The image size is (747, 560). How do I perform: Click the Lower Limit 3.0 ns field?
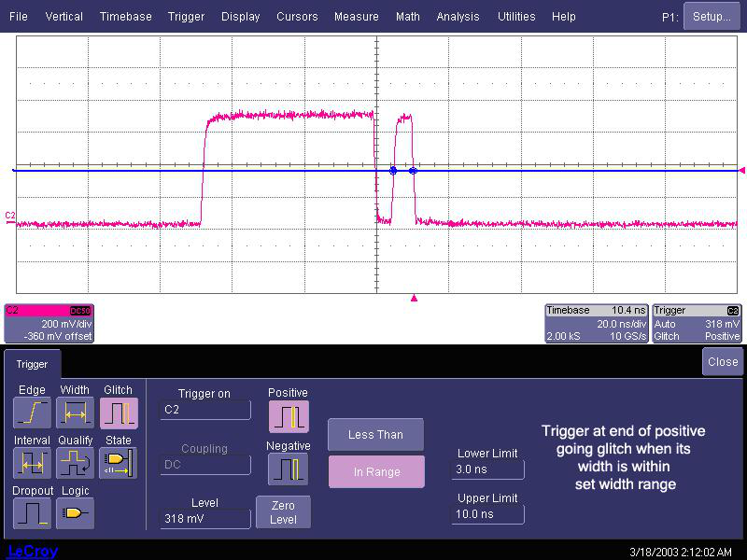pos(487,469)
